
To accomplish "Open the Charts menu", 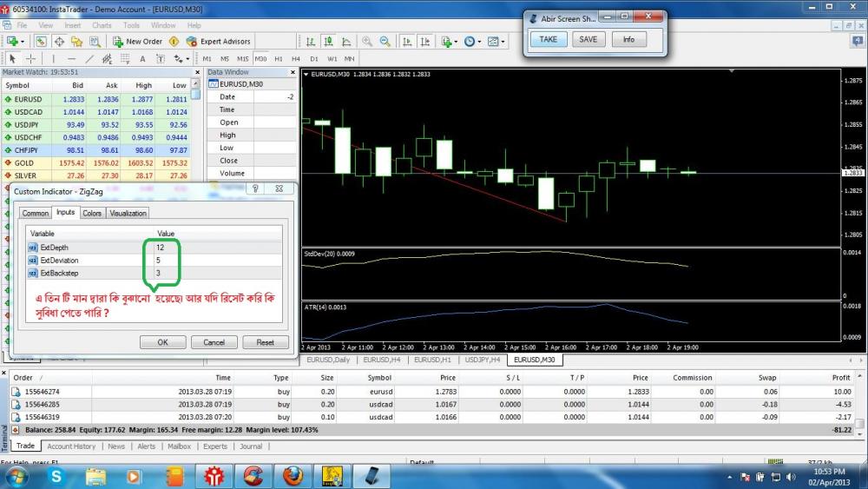I will pos(102,25).
